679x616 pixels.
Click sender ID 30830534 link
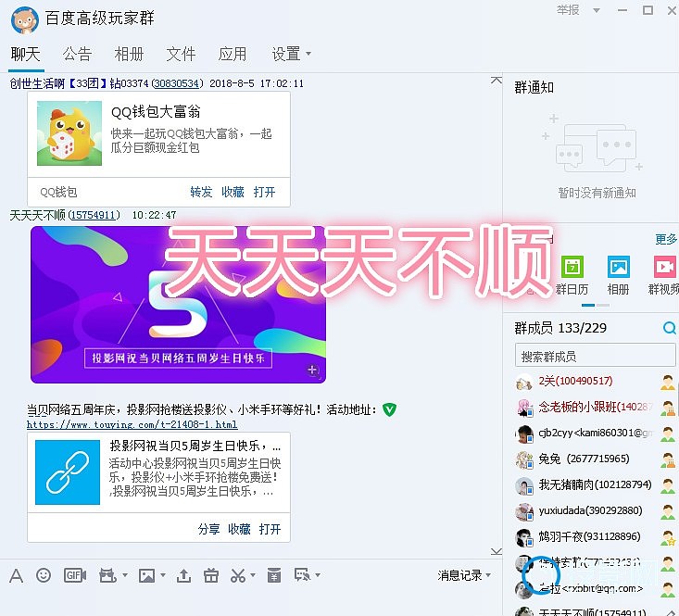[x=177, y=83]
